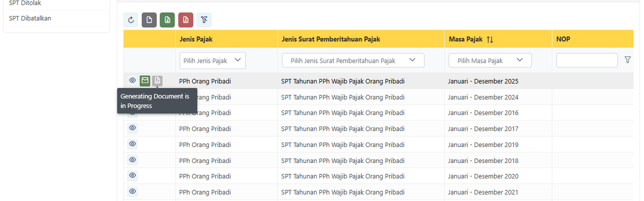The height and width of the screenshot is (201, 644).
Task: View the Januari - Desember 2017 SPT
Action: [x=133, y=128]
